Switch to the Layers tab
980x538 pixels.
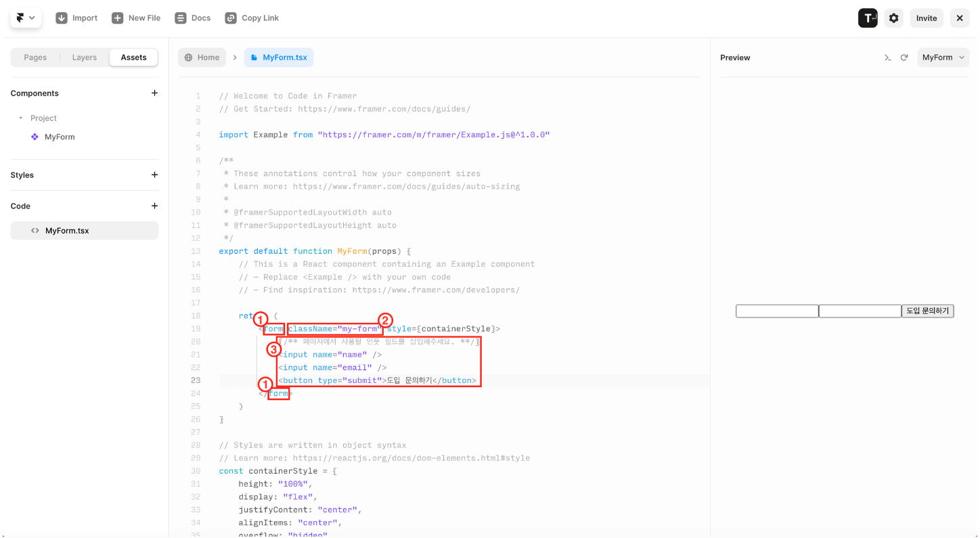(x=85, y=58)
